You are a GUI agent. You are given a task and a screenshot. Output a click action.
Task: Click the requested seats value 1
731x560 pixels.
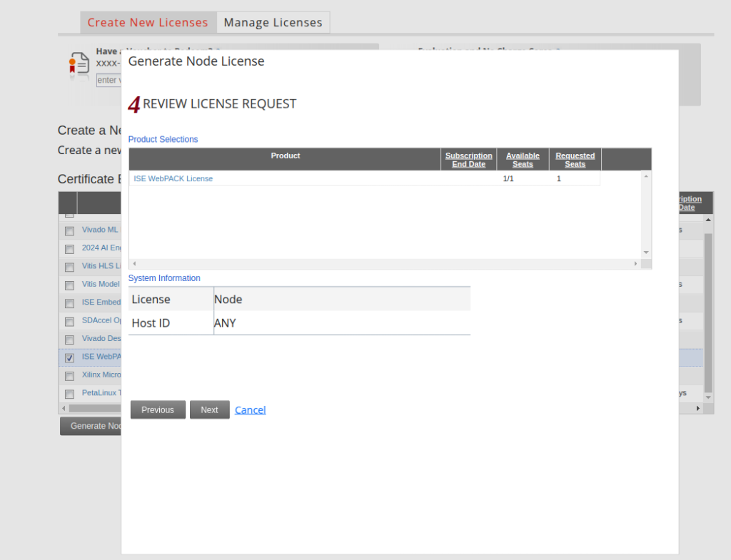pos(558,178)
